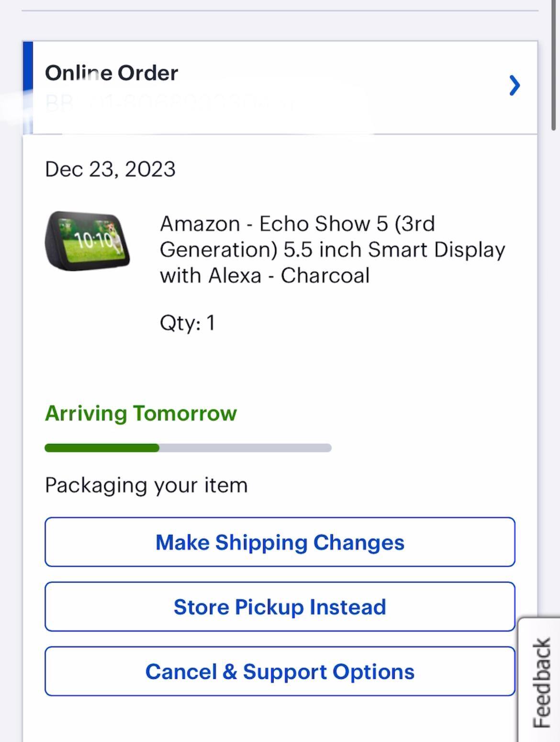Screen dimensions: 560x742
Task: Open Cancel & Support Options
Action: 280,671
